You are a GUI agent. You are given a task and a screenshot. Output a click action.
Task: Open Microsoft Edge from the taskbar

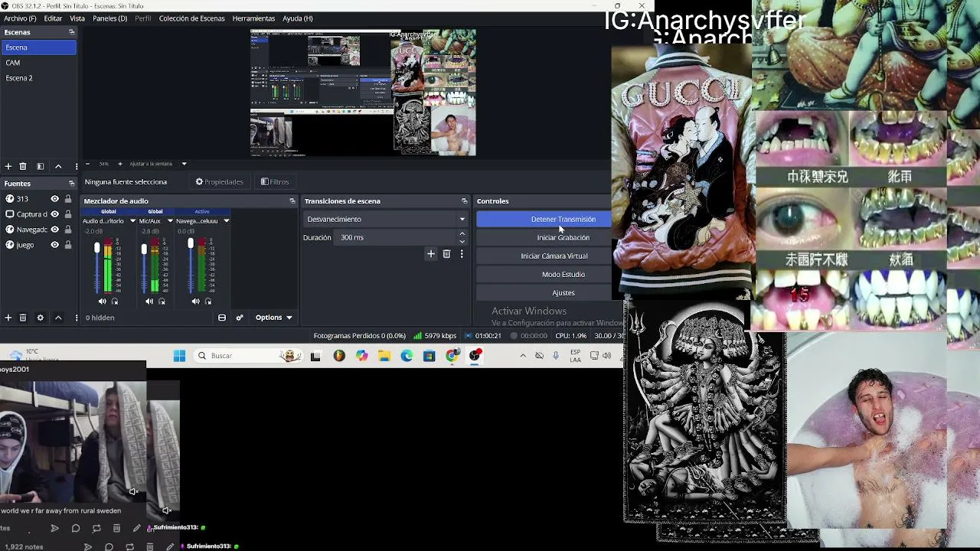pos(407,356)
